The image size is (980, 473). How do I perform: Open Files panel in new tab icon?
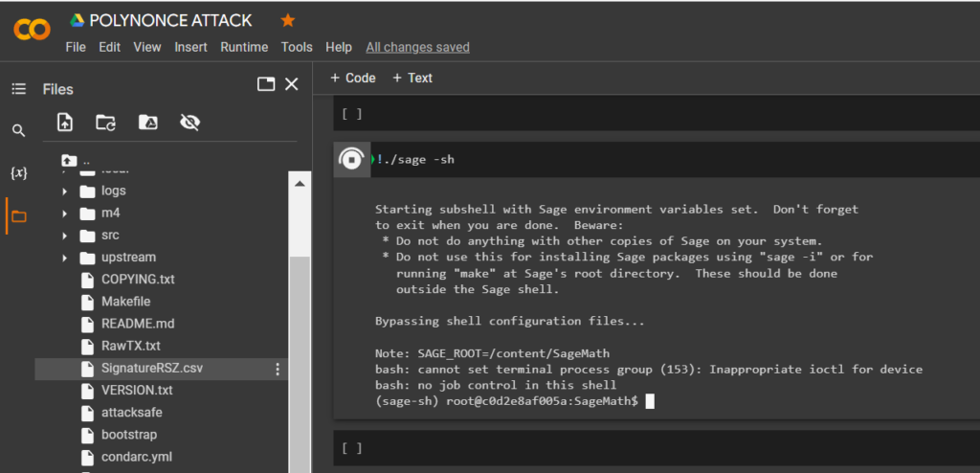[266, 84]
